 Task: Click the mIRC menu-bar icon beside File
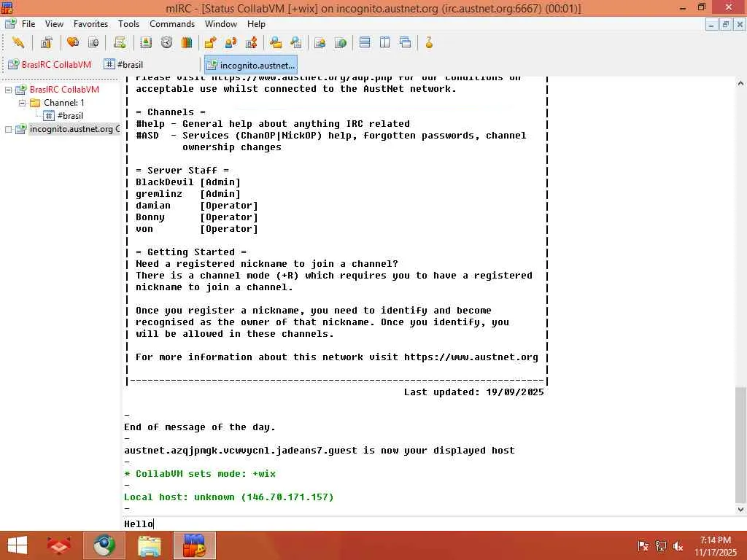pyautogui.click(x=10, y=23)
